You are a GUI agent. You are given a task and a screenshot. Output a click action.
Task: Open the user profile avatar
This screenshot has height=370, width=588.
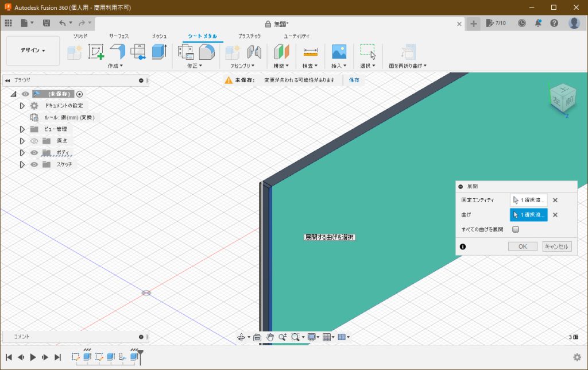click(x=574, y=23)
